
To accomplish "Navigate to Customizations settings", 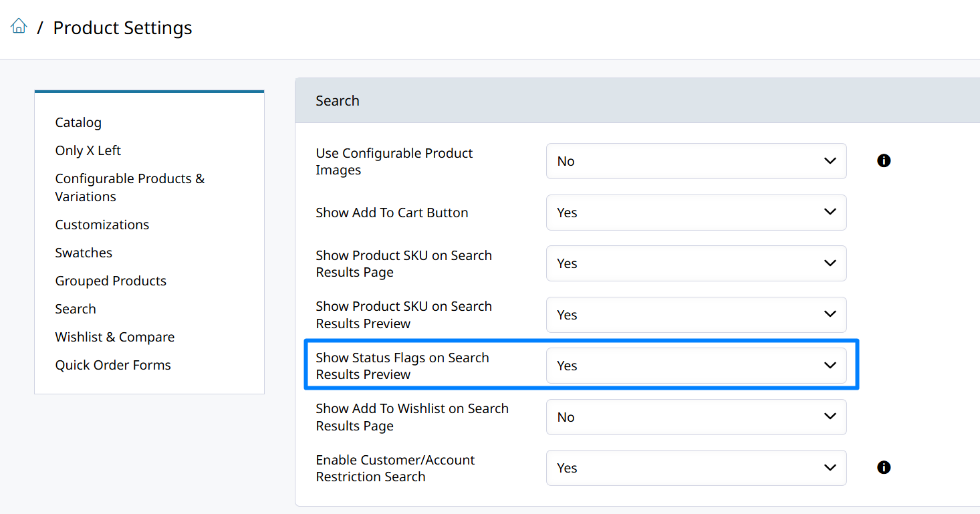I will 102,225.
